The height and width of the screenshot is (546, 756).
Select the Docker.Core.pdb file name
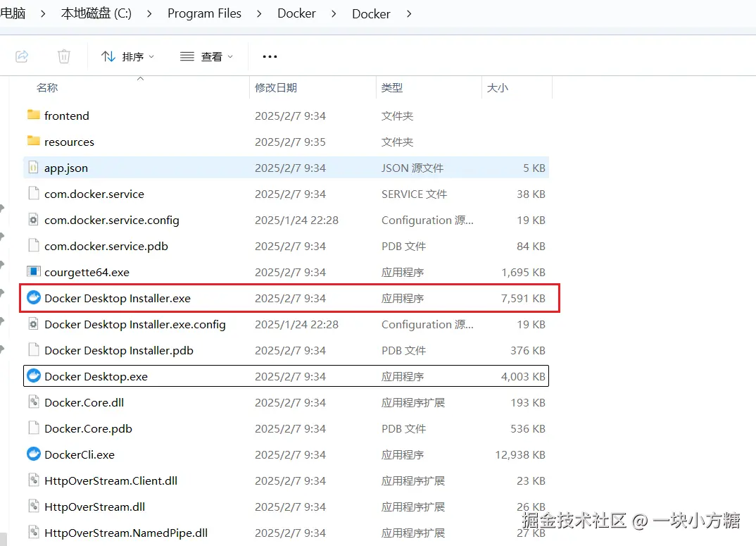pyautogui.click(x=88, y=428)
